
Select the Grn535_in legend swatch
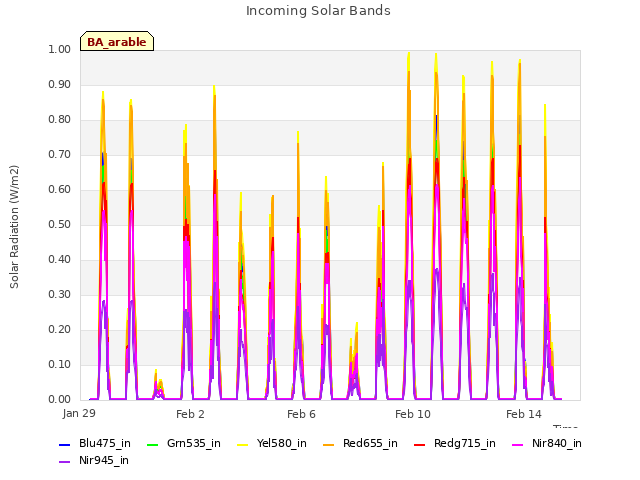[x=152, y=444]
